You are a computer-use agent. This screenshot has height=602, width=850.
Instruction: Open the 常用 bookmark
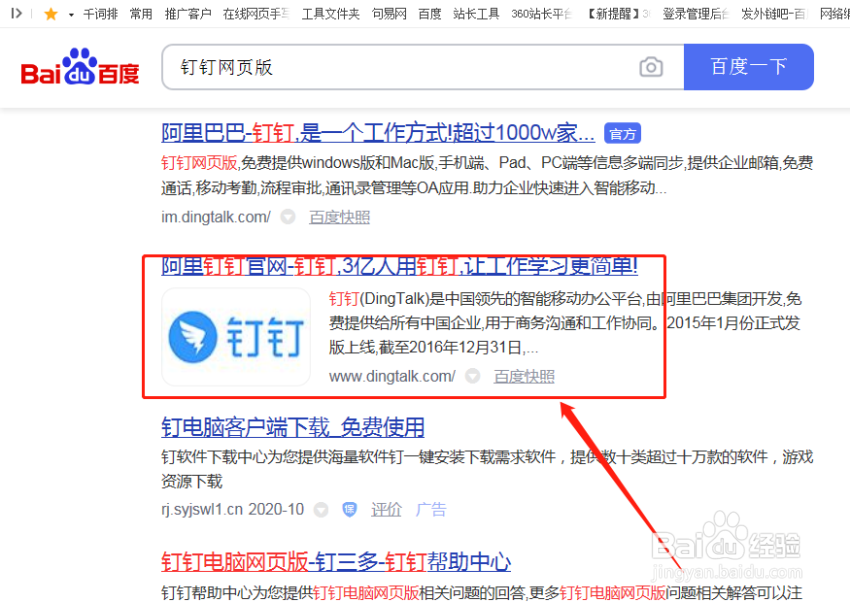coord(141,14)
